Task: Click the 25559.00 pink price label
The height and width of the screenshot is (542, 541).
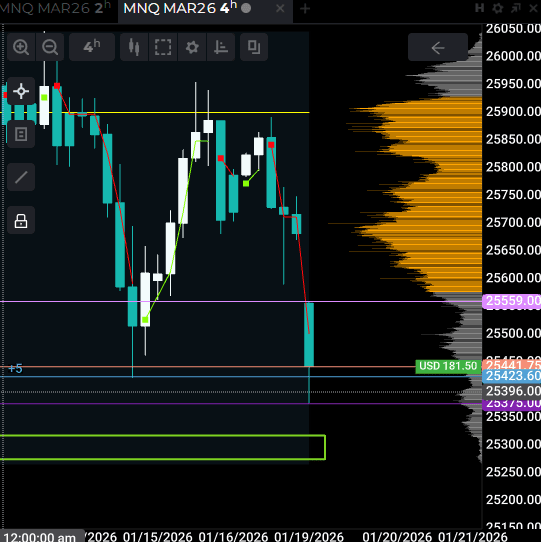Action: [511, 301]
